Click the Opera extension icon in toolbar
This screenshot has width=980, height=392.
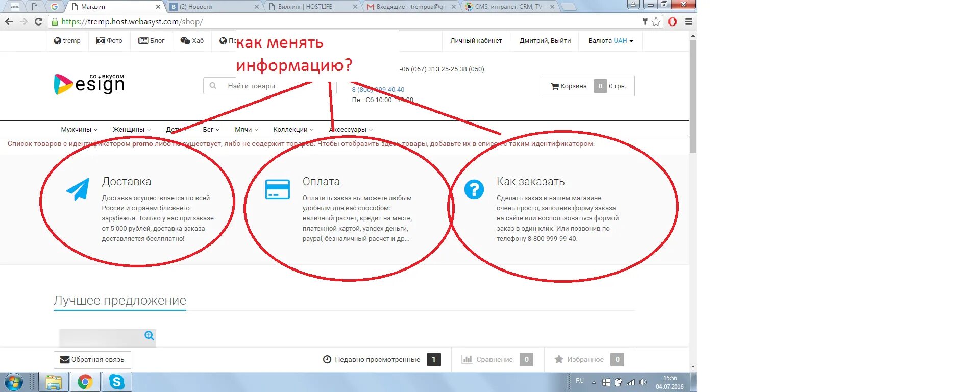coord(673,22)
